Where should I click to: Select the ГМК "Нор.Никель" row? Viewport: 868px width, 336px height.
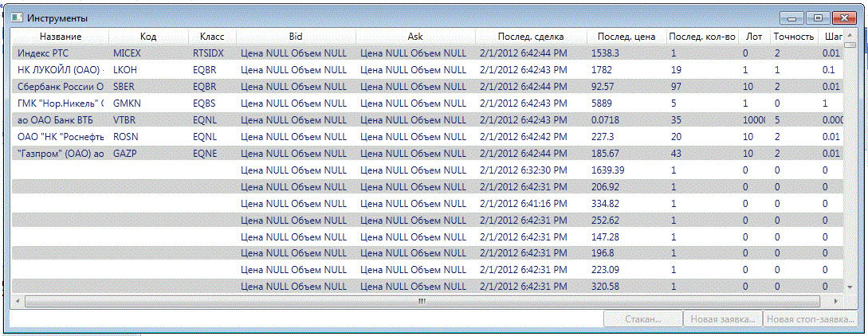[x=427, y=104]
